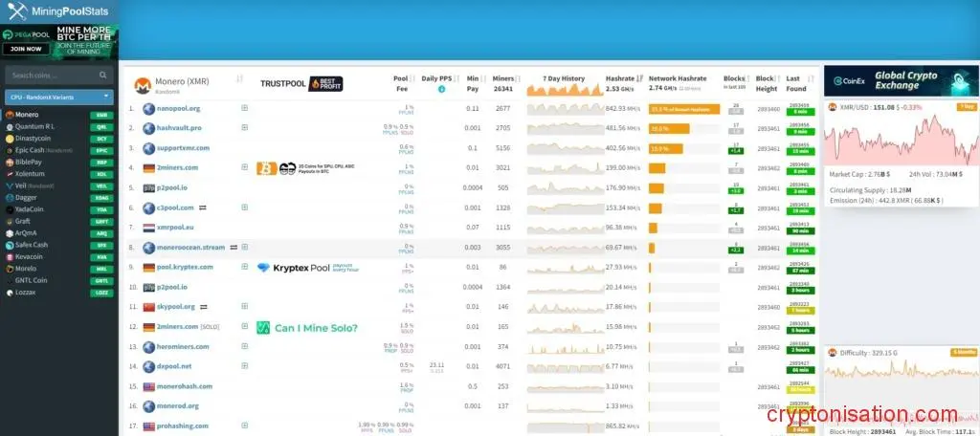
Task: Open the hashvault.pro pool link
Action: (x=179, y=128)
